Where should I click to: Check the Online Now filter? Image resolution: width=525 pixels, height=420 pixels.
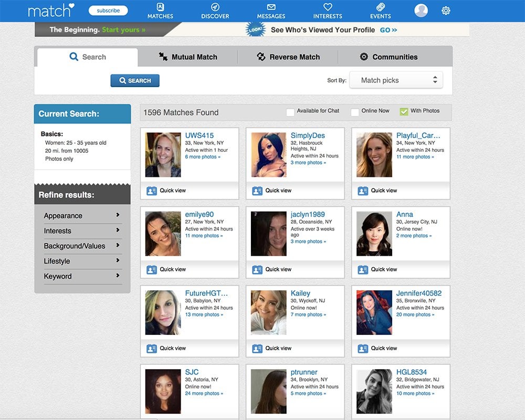click(355, 112)
